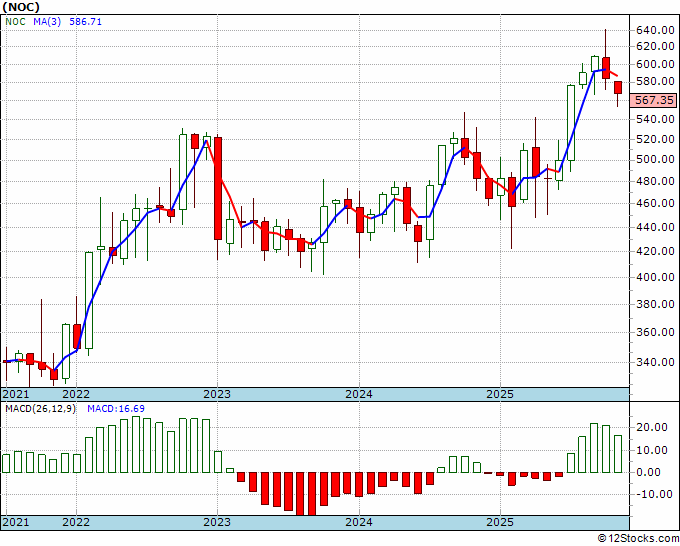Click the 480.00 price axis label

pos(655,181)
